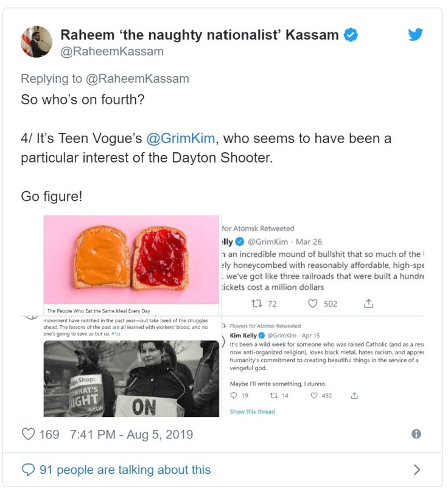Click "91 people are talking about this"
The width and height of the screenshot is (448, 492).
(125, 469)
